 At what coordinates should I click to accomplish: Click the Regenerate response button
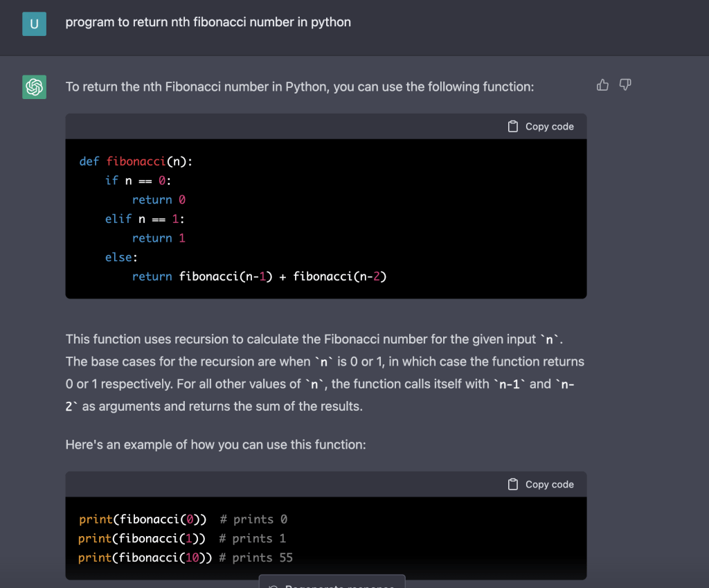pos(332,582)
